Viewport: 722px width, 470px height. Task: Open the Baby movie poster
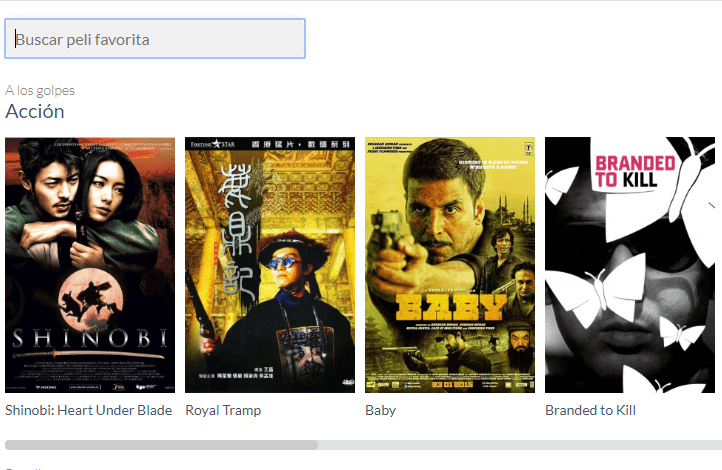450,265
